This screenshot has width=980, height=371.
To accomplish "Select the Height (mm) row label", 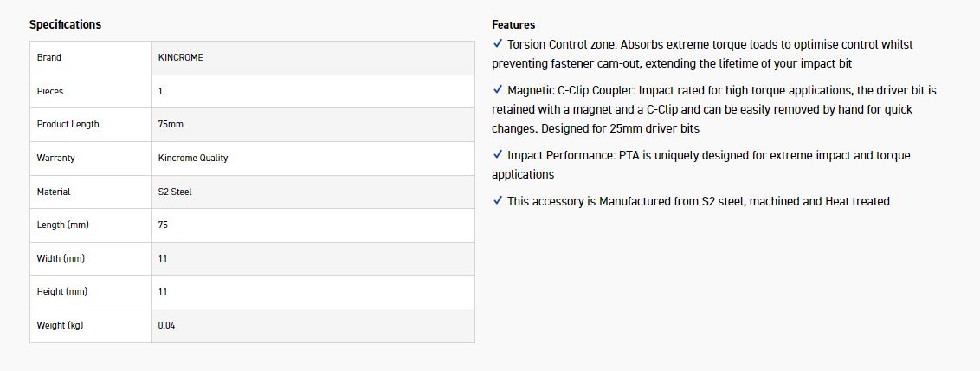I will [x=62, y=291].
